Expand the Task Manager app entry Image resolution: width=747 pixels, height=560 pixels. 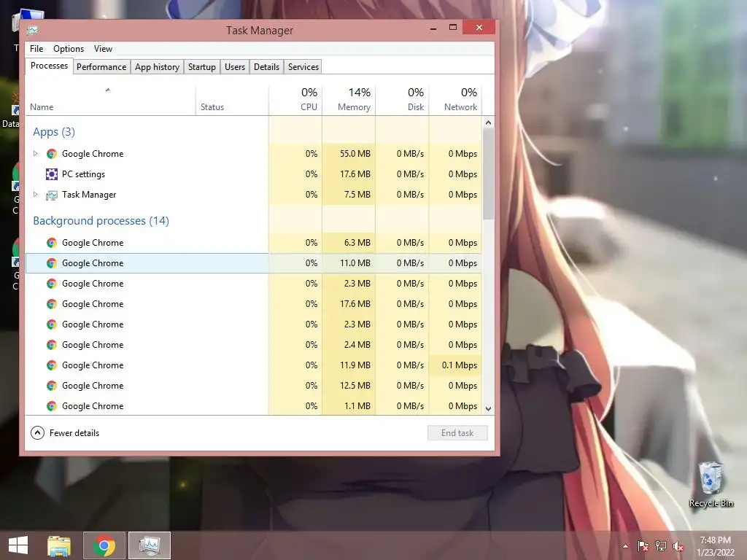tap(35, 194)
